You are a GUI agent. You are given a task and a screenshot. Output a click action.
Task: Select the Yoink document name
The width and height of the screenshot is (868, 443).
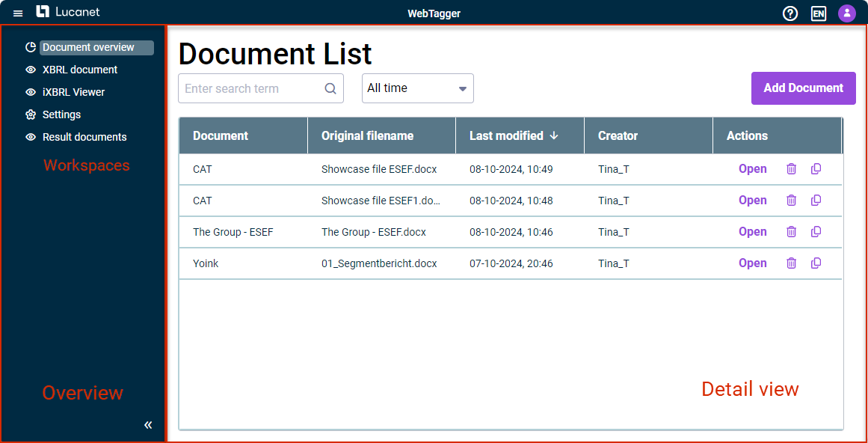point(206,263)
